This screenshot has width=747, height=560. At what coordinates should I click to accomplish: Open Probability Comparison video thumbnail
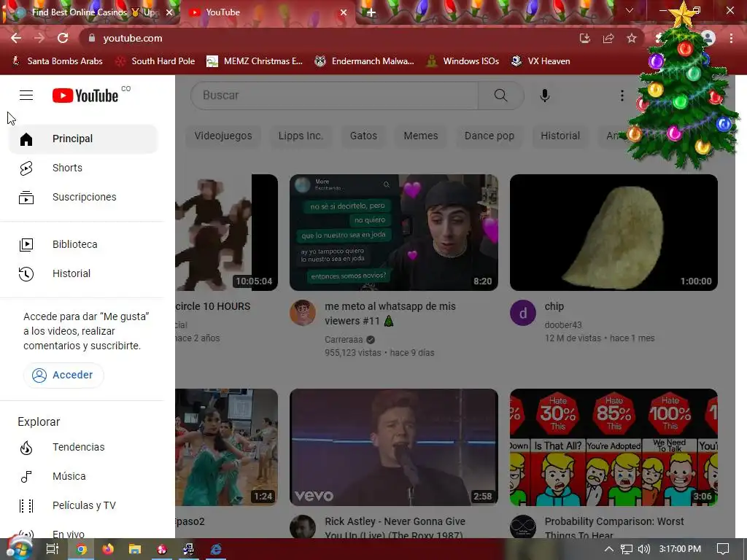(x=614, y=447)
